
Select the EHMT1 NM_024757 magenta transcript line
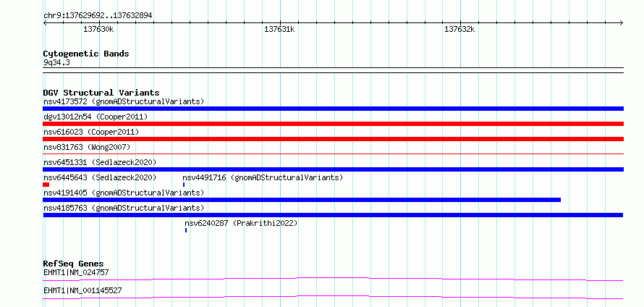(333, 279)
